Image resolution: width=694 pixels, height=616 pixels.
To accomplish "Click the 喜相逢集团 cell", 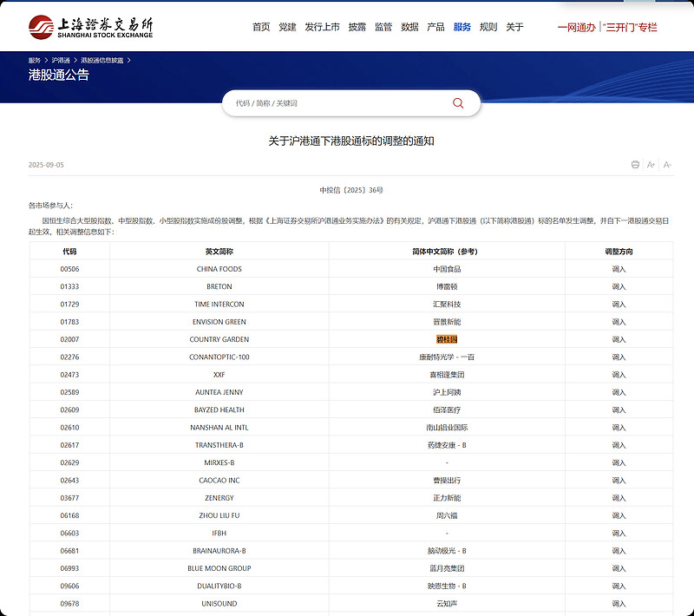I will coord(447,375).
